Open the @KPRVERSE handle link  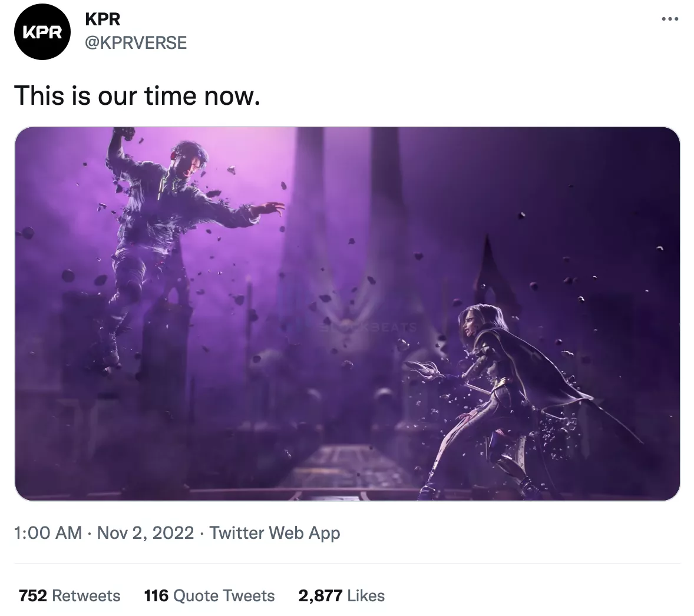pyautogui.click(x=136, y=42)
